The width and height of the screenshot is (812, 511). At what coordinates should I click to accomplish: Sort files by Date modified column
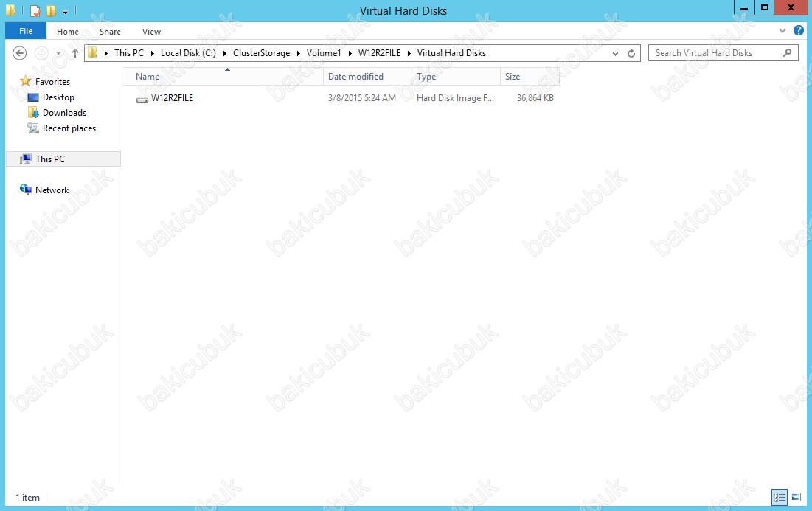[x=368, y=77]
